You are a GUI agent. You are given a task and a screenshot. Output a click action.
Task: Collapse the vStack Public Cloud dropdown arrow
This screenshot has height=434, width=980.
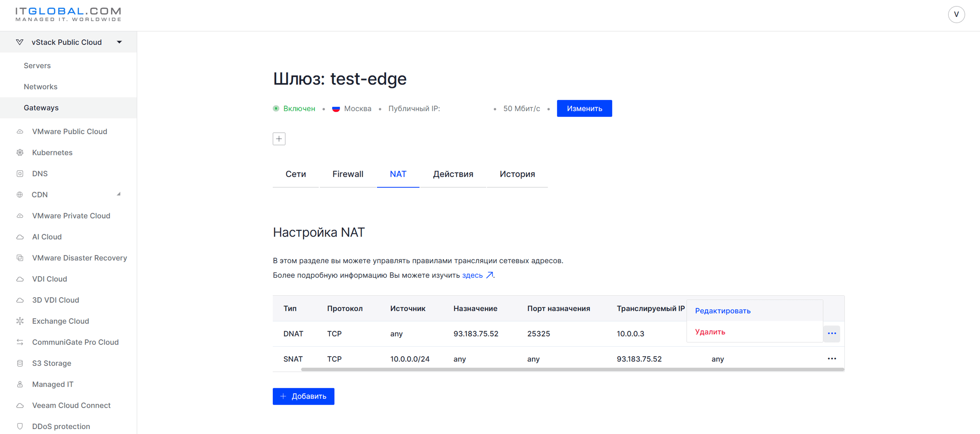120,42
